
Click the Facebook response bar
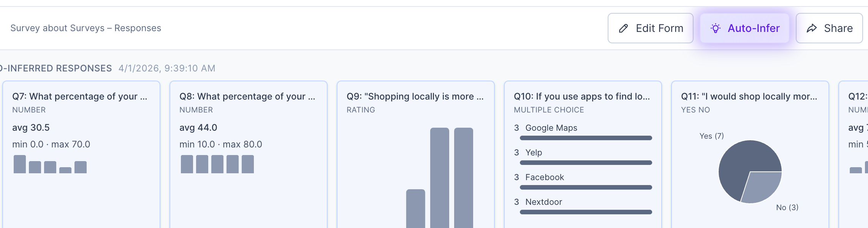point(586,187)
